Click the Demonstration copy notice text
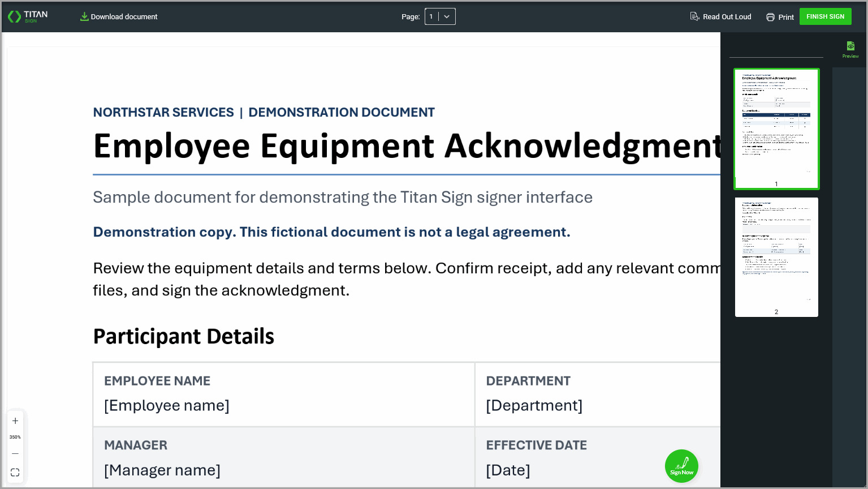Image resolution: width=868 pixels, height=489 pixels. point(331,232)
